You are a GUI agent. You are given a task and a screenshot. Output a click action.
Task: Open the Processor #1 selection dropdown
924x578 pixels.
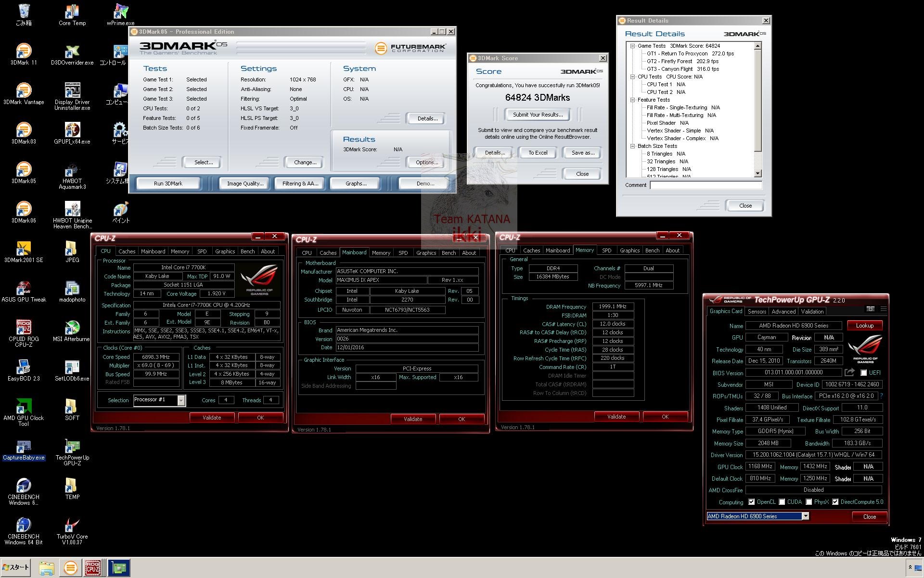(181, 400)
